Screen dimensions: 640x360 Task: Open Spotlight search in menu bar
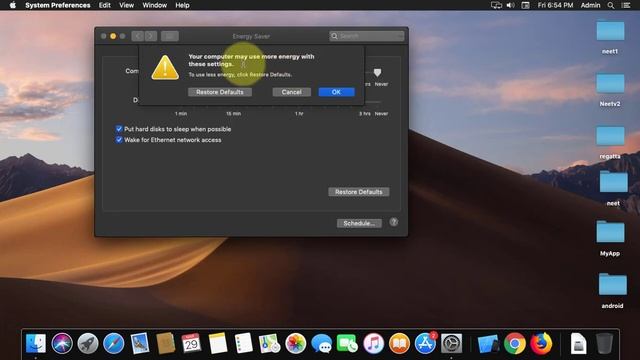point(611,5)
